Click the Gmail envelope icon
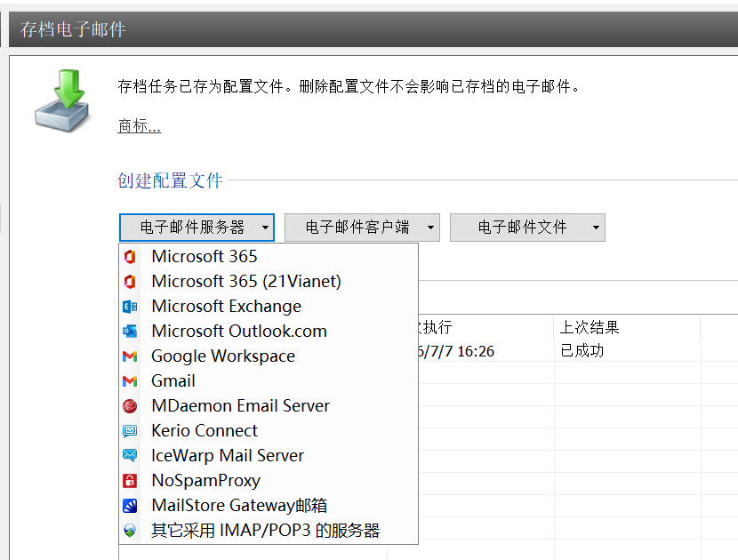738x560 pixels. point(130,380)
